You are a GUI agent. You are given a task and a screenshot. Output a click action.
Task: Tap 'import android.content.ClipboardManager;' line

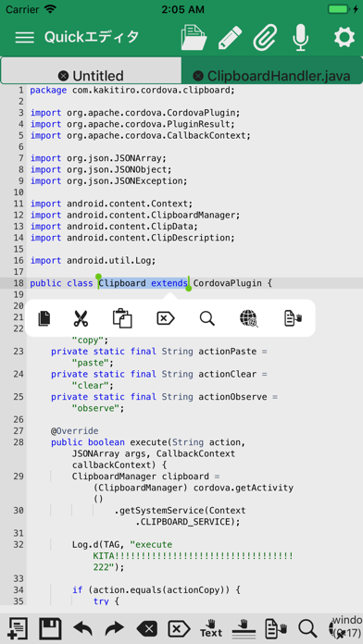pyautogui.click(x=135, y=215)
